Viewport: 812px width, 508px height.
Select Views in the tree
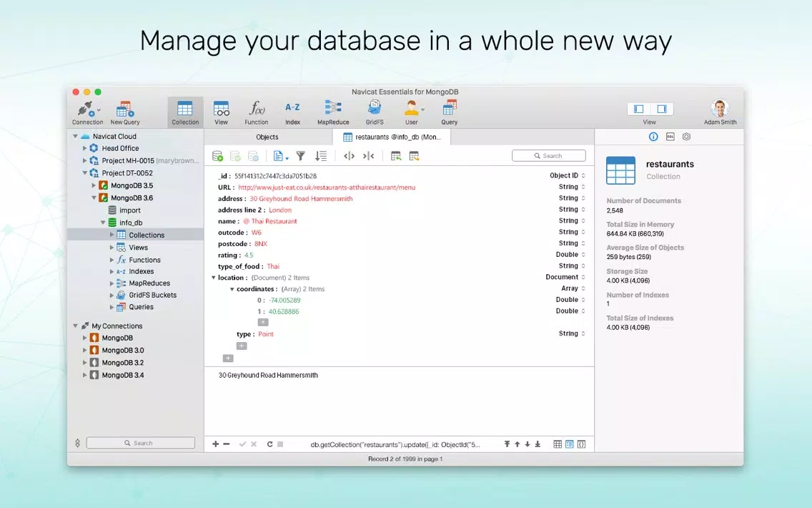138,248
